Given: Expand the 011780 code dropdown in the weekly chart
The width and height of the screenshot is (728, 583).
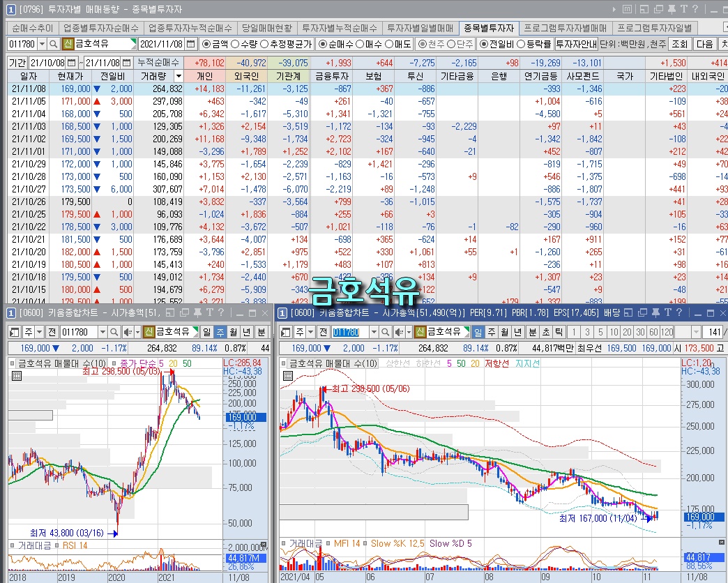Looking at the screenshot, I should coord(102,332).
